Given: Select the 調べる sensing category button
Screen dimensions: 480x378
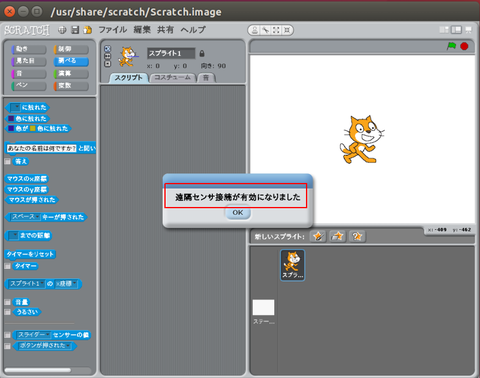Looking at the screenshot, I should [x=71, y=61].
